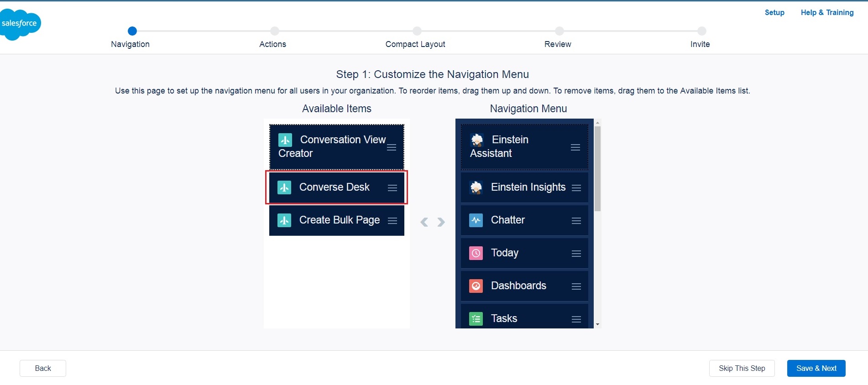This screenshot has width=868, height=385.
Task: Click the drag handle on Tasks
Action: pos(576,319)
